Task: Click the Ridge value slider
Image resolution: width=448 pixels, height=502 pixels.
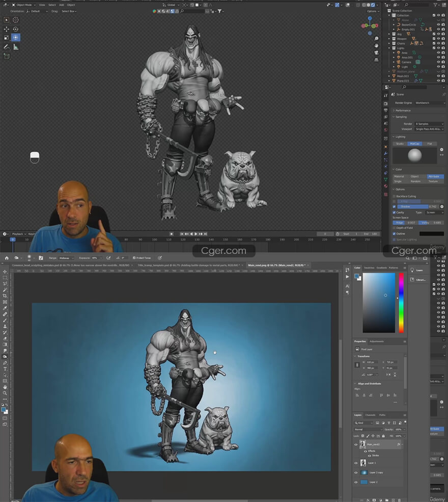Action: 405,223
